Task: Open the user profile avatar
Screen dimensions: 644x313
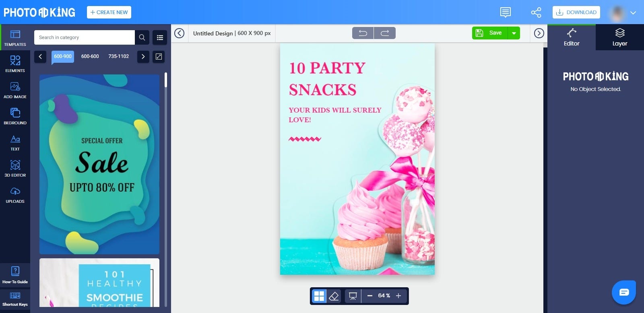Action: [x=617, y=12]
